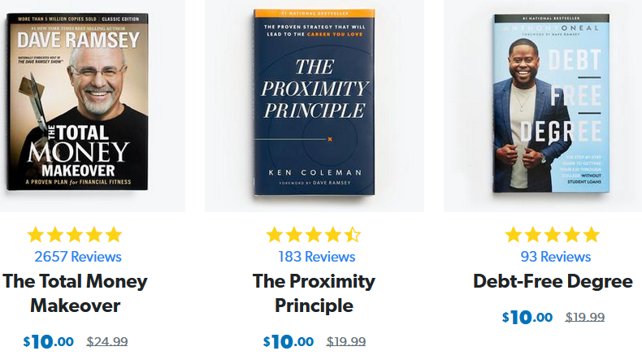This screenshot has height=364, width=642.
Task: Select the Debt-Free Degree title link
Action: point(553,282)
